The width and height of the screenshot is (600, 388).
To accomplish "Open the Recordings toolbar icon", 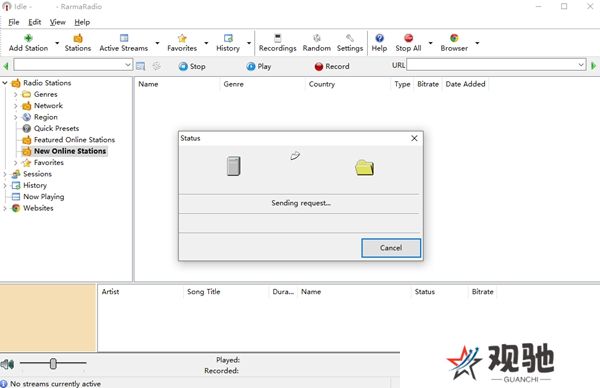I will 277,42.
